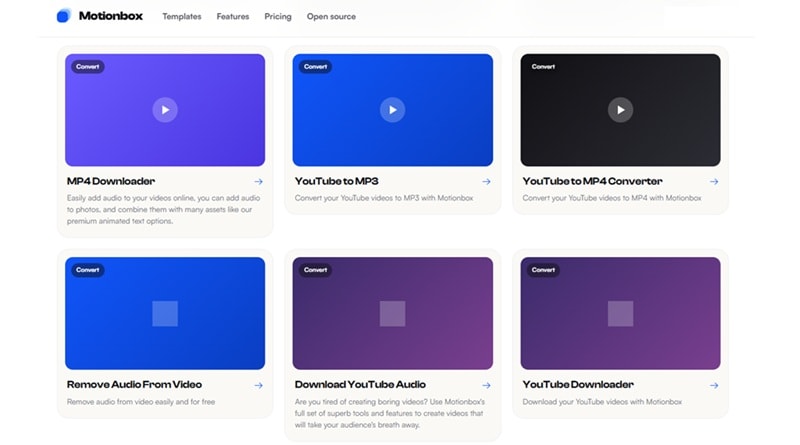Play the YouTube to MP4 Converter preview

coord(620,110)
